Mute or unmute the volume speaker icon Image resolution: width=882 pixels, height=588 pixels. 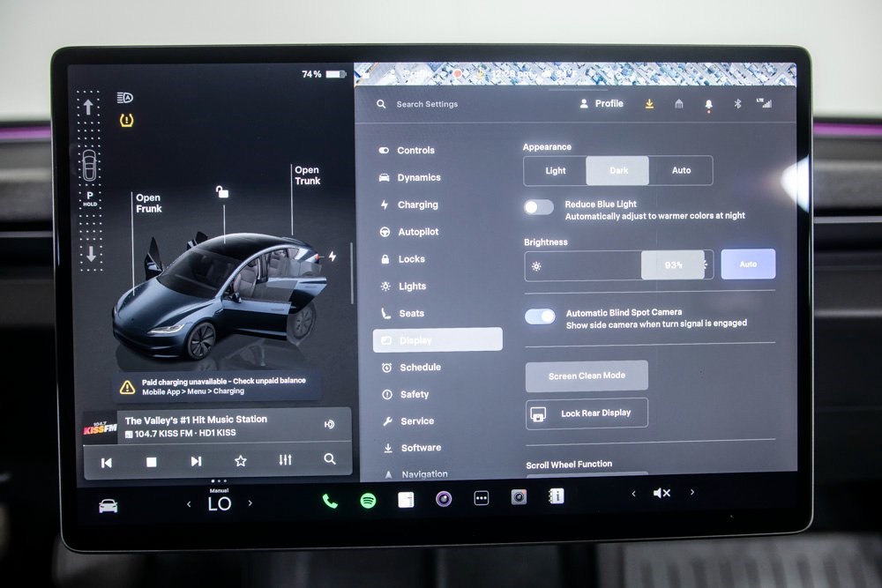(661, 493)
